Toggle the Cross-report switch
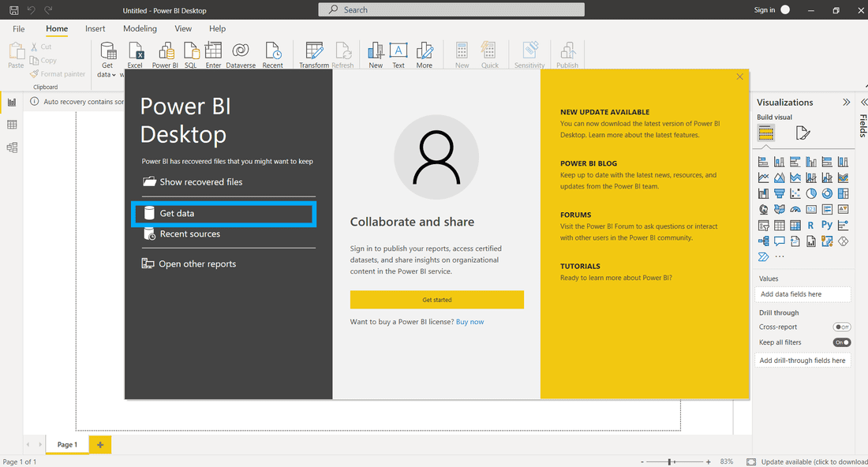 842,327
